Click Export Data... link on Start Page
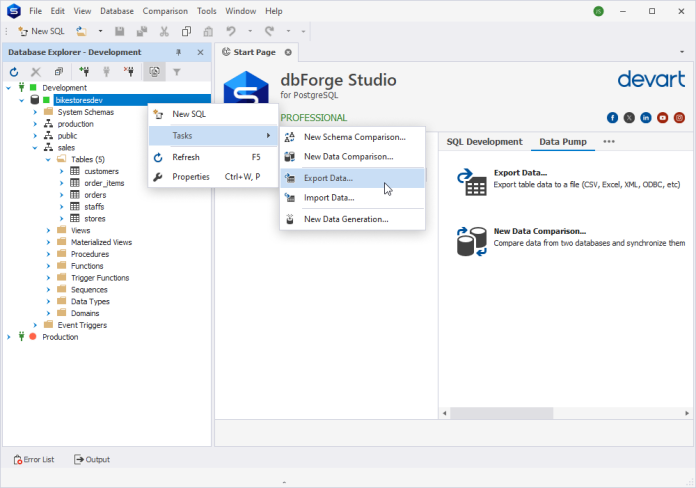 click(520, 173)
